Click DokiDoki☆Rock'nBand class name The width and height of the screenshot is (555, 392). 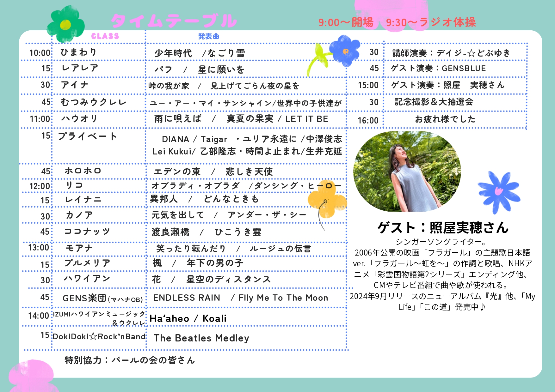pos(99,336)
